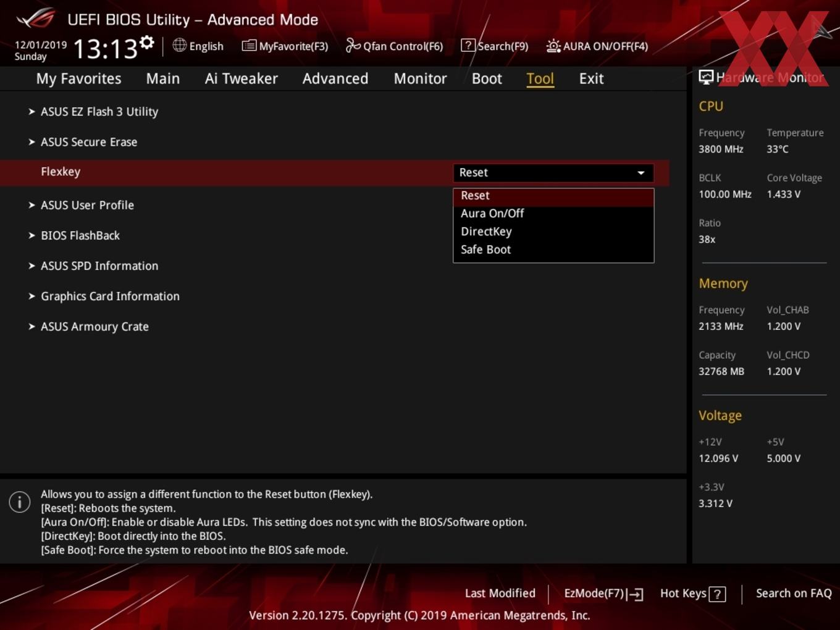Click the Voltage section heading
The height and width of the screenshot is (630, 840).
pyautogui.click(x=720, y=416)
